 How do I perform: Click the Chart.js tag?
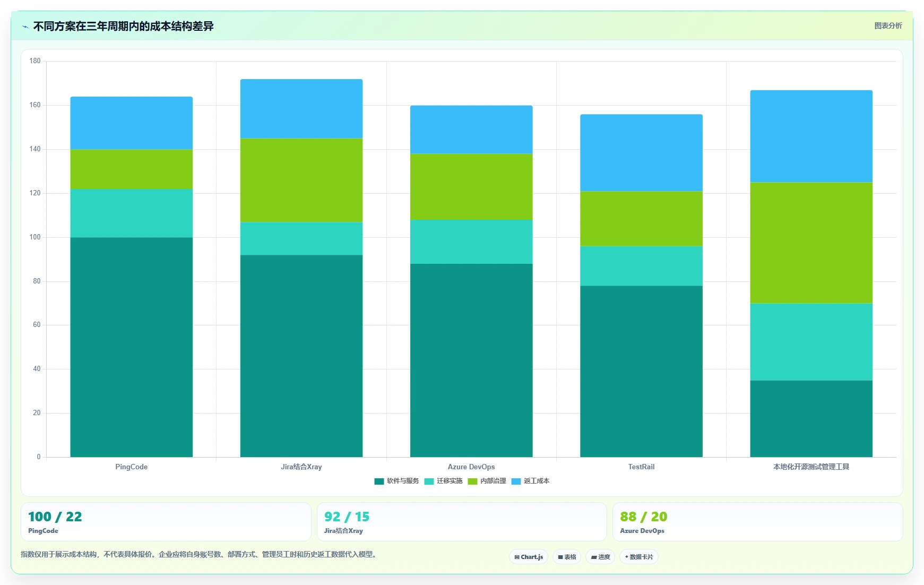click(x=529, y=557)
